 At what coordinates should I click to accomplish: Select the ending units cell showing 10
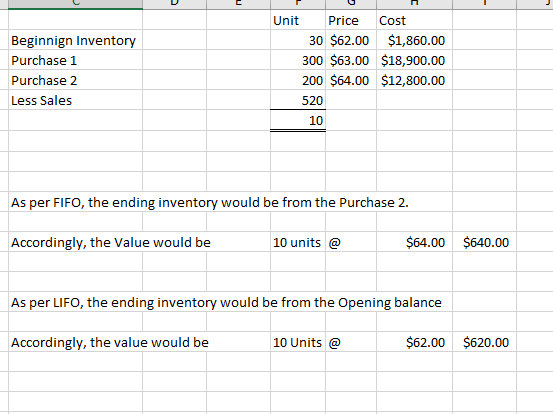click(x=298, y=121)
